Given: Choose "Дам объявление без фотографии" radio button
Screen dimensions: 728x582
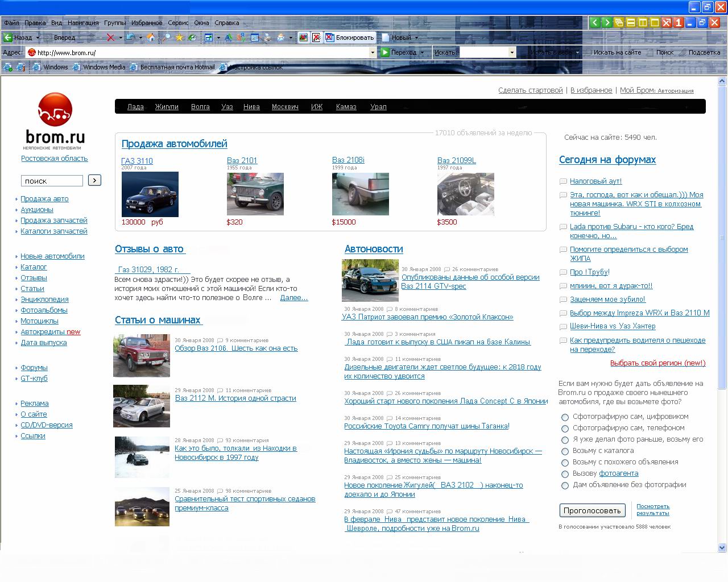Looking at the screenshot, I should pos(565,485).
